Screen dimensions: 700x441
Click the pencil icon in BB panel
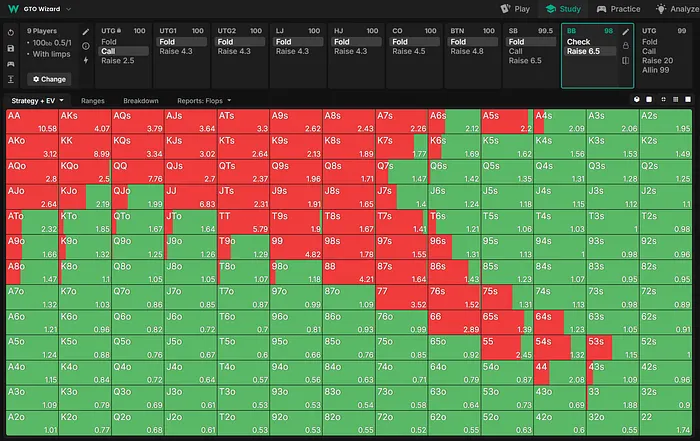[x=626, y=31]
